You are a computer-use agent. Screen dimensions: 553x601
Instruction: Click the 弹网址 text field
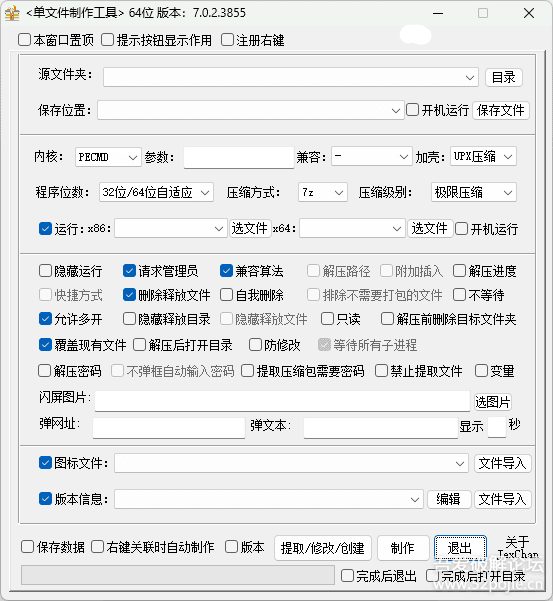coord(169,427)
